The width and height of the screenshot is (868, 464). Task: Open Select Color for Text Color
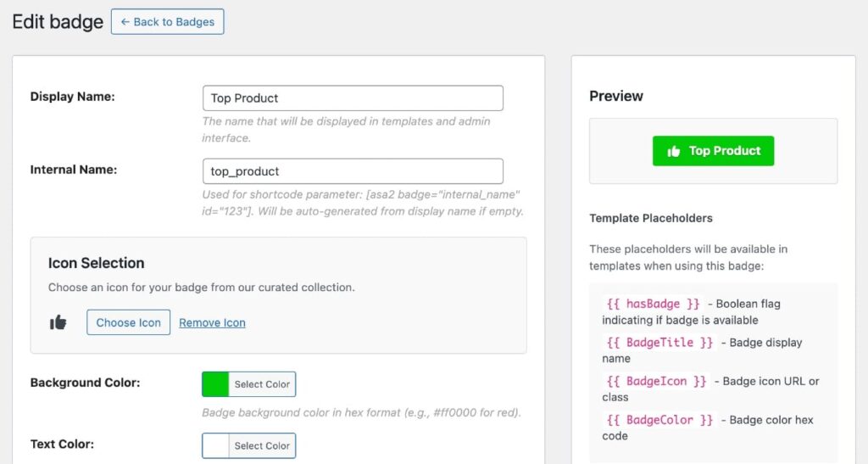tap(262, 446)
